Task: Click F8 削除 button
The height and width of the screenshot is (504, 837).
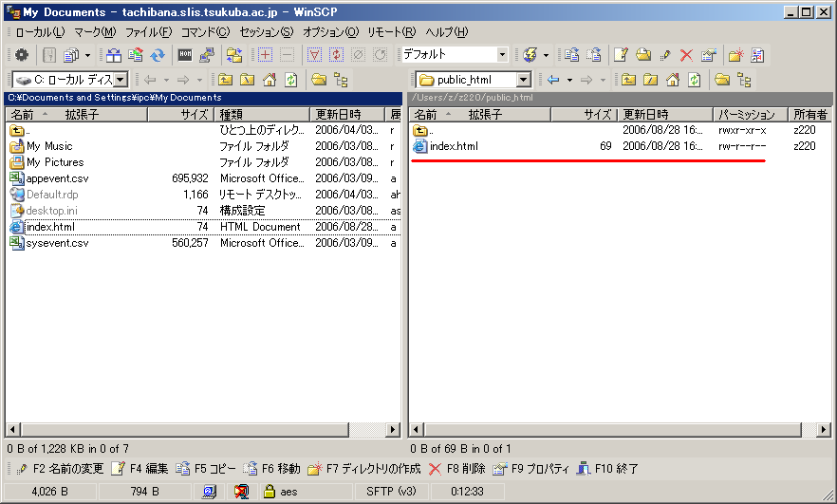Action: (457, 469)
